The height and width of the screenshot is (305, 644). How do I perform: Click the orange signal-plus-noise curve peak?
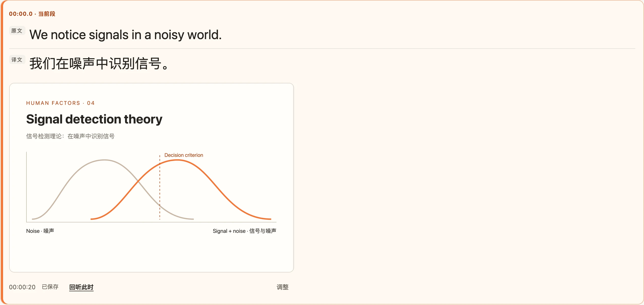tap(178, 160)
